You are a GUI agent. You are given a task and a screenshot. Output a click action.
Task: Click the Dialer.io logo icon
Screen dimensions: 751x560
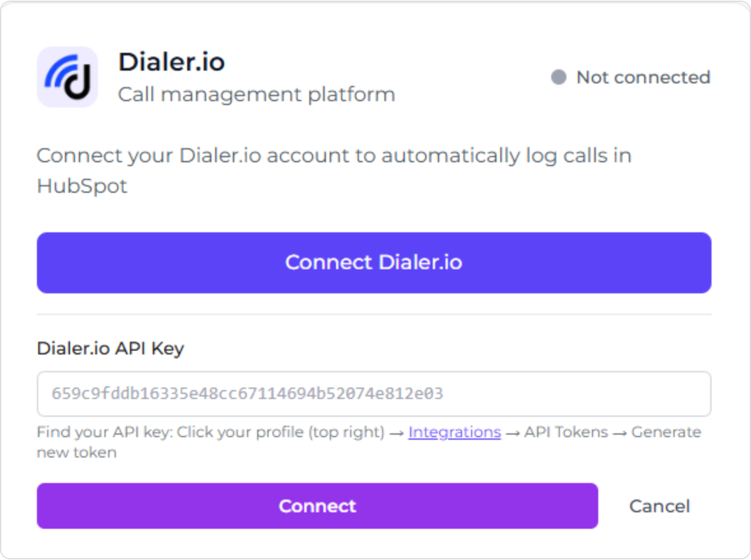(x=67, y=77)
